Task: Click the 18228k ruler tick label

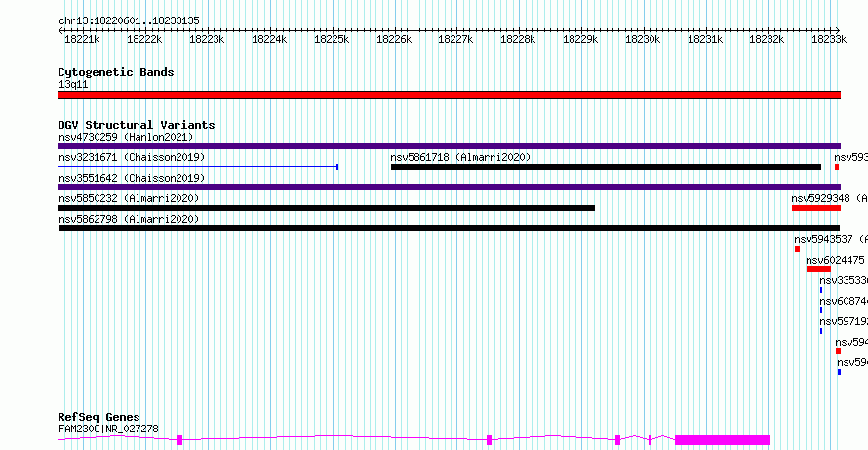Action: point(518,39)
